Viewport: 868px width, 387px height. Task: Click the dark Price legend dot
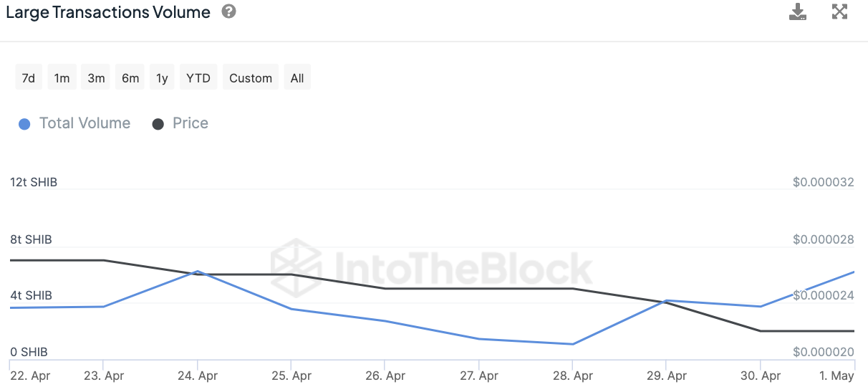pos(158,124)
